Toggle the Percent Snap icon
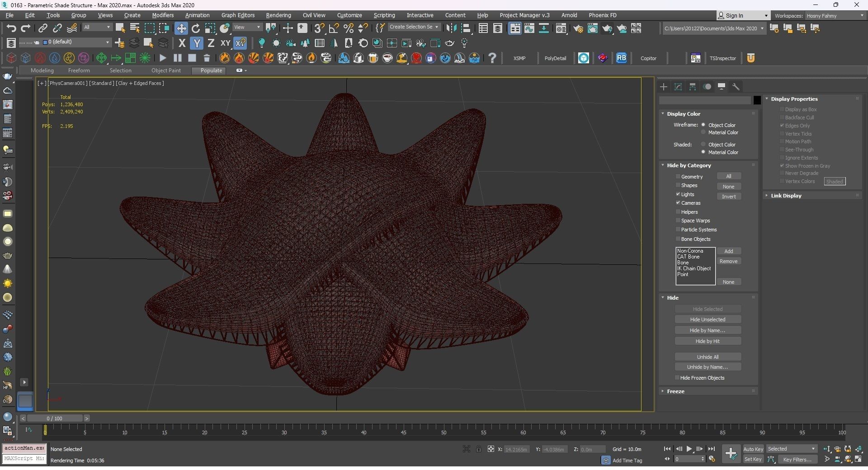Screen dimensions: 868x470 pyautogui.click(x=349, y=28)
